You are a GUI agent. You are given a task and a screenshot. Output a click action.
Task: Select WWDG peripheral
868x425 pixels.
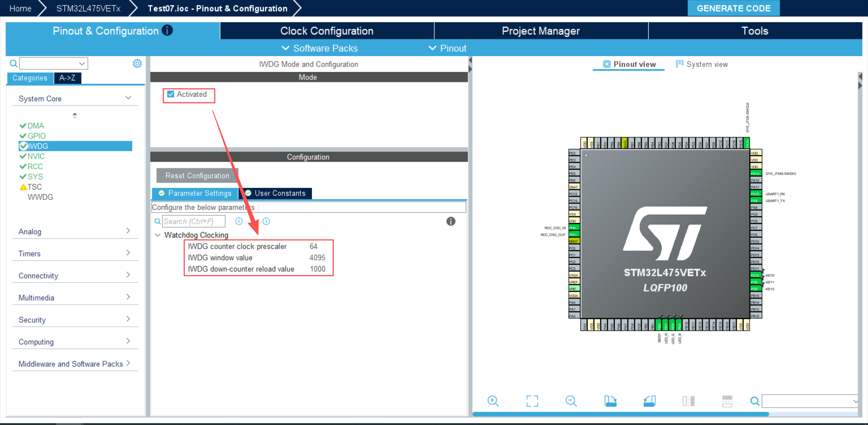40,197
